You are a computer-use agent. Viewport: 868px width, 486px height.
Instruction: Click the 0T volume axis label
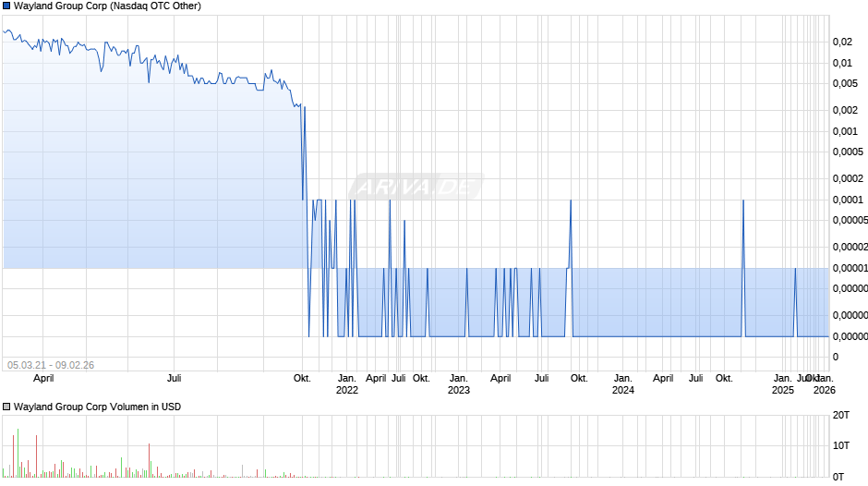[838, 477]
